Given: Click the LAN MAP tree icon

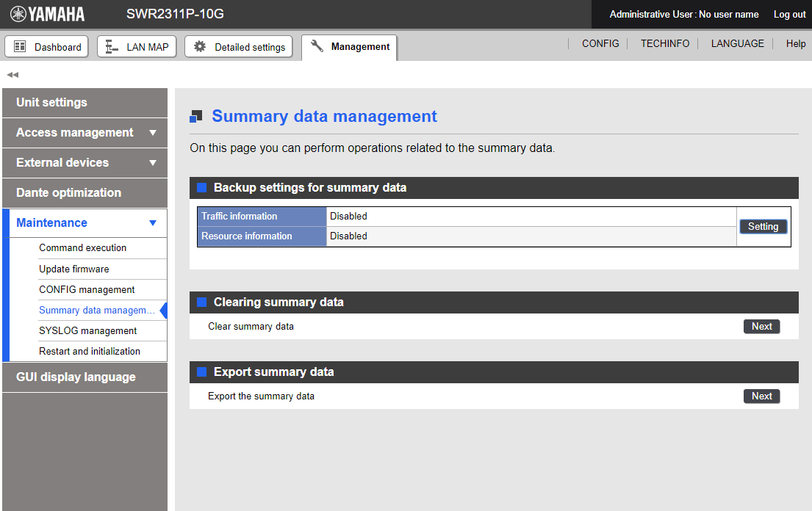Looking at the screenshot, I should tap(112, 47).
